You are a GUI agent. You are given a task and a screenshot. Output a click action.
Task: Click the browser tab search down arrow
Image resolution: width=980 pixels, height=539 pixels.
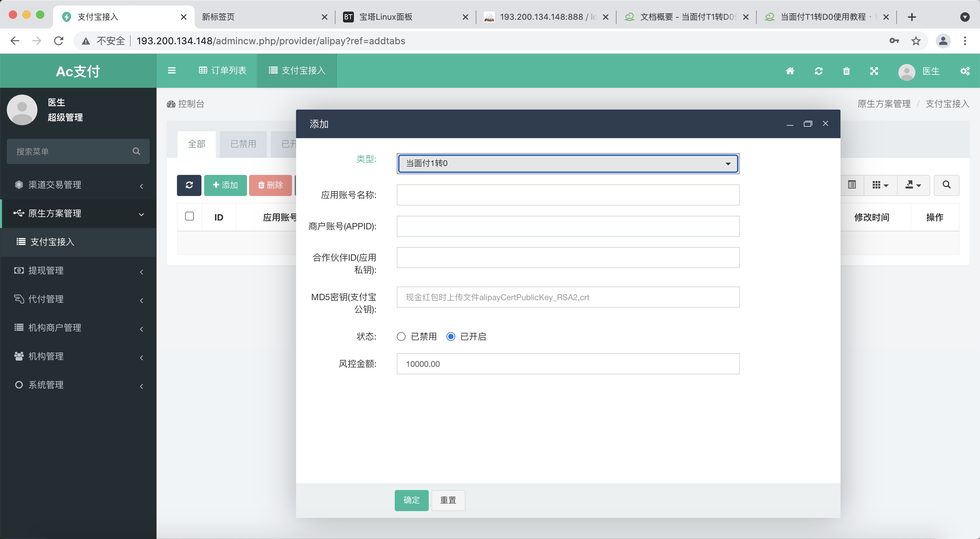(x=964, y=17)
